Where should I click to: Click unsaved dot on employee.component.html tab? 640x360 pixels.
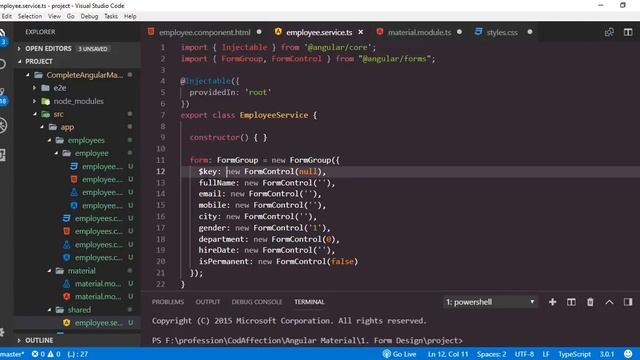259,32
